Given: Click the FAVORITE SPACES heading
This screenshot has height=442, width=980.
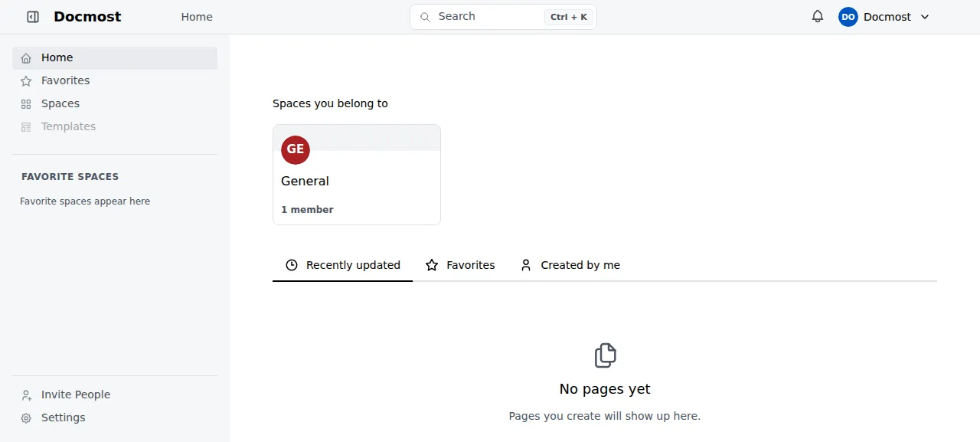Looking at the screenshot, I should (x=70, y=176).
